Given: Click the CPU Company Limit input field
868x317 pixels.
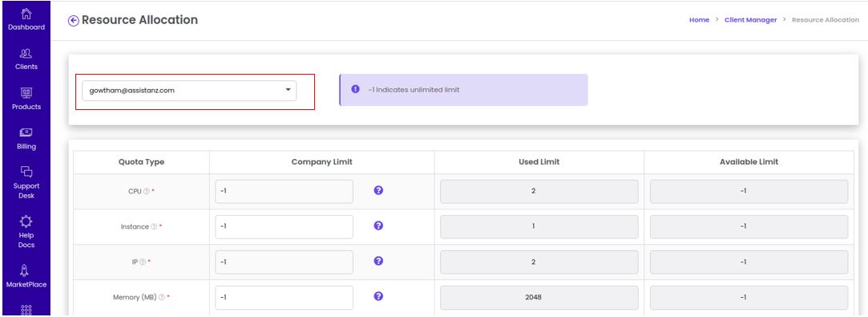Looking at the screenshot, I should pyautogui.click(x=284, y=191).
